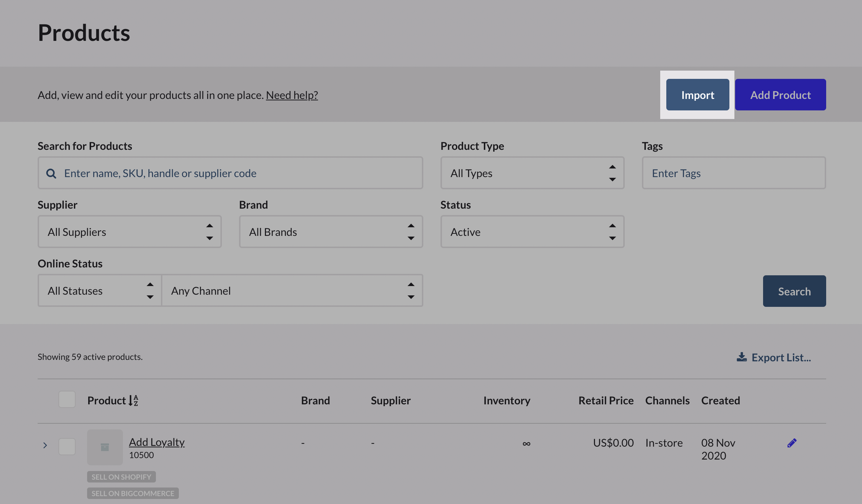The image size is (862, 504).
Task: Click the Search button
Action: pyautogui.click(x=794, y=291)
